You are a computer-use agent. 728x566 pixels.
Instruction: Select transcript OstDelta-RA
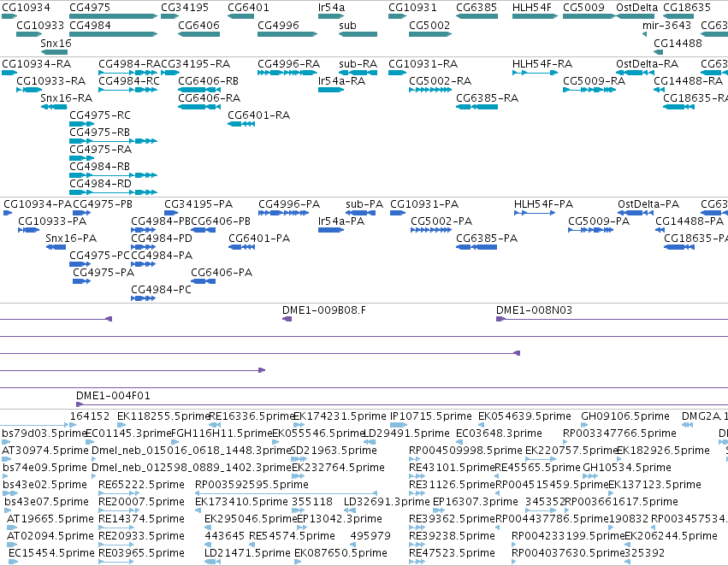point(648,63)
